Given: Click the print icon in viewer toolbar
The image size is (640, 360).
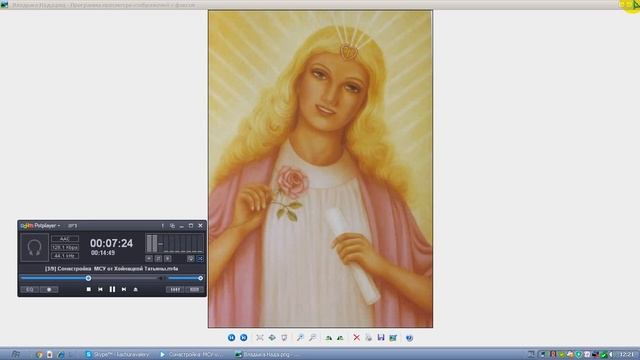Looking at the screenshot, I should [369, 338].
